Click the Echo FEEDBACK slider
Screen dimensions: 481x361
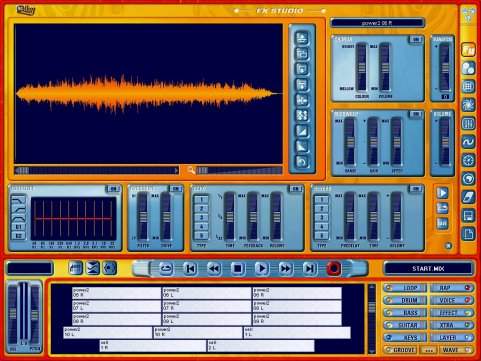pos(252,217)
